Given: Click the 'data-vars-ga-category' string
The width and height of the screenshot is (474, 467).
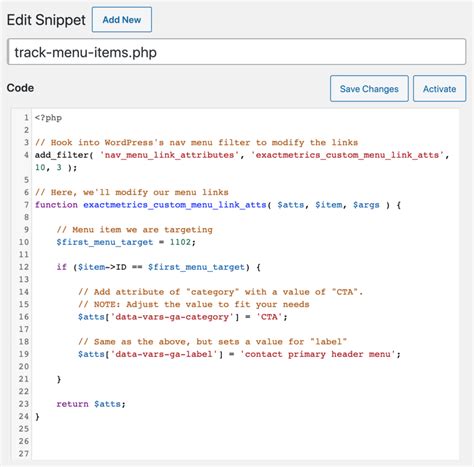Looking at the screenshot, I should tap(172, 317).
